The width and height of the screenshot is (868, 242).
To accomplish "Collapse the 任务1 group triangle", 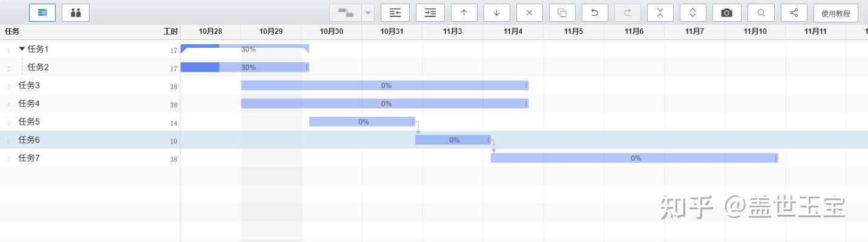I will pos(22,49).
